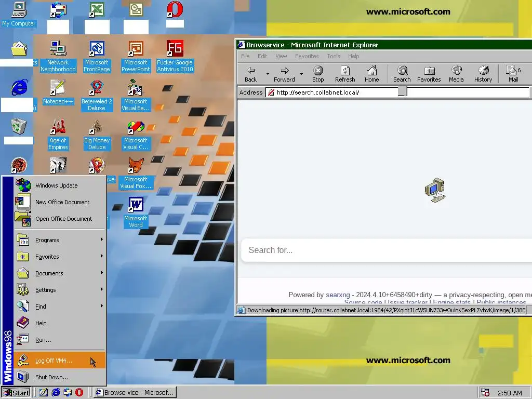The height and width of the screenshot is (399, 532).
Task: Select the Age of Empires shortcut
Action: tap(58, 135)
